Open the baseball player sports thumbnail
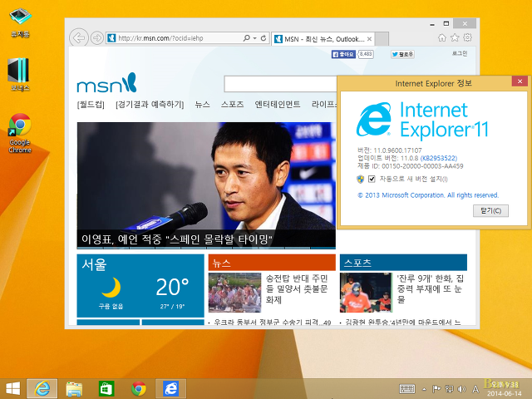This screenshot has height=399, width=532. coord(366,293)
